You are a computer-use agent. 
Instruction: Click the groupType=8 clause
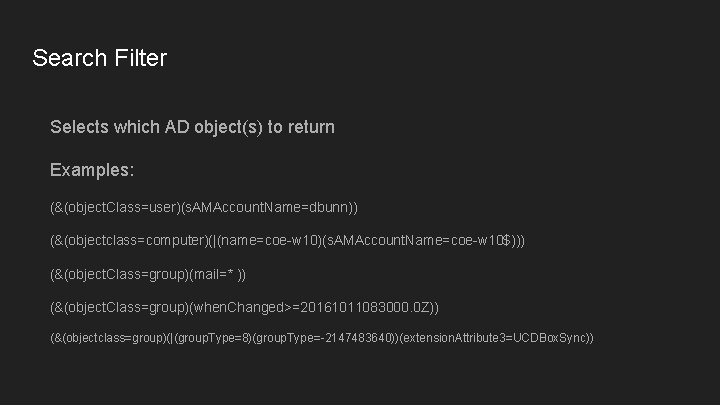[214, 338]
